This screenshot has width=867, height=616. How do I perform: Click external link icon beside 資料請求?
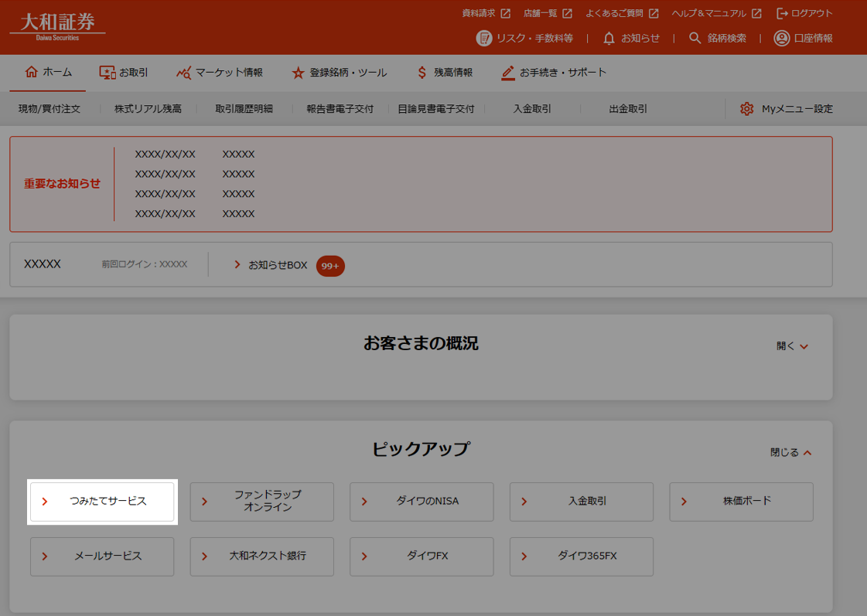[x=505, y=13]
